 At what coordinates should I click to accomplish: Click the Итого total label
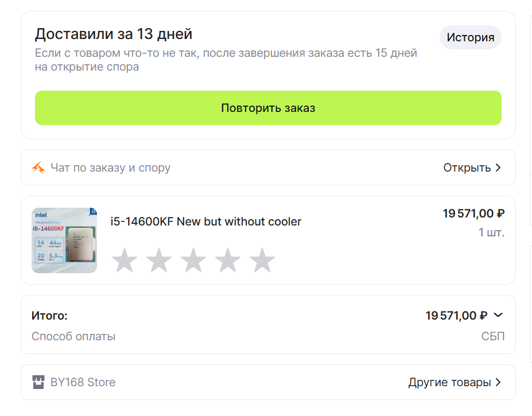click(49, 316)
